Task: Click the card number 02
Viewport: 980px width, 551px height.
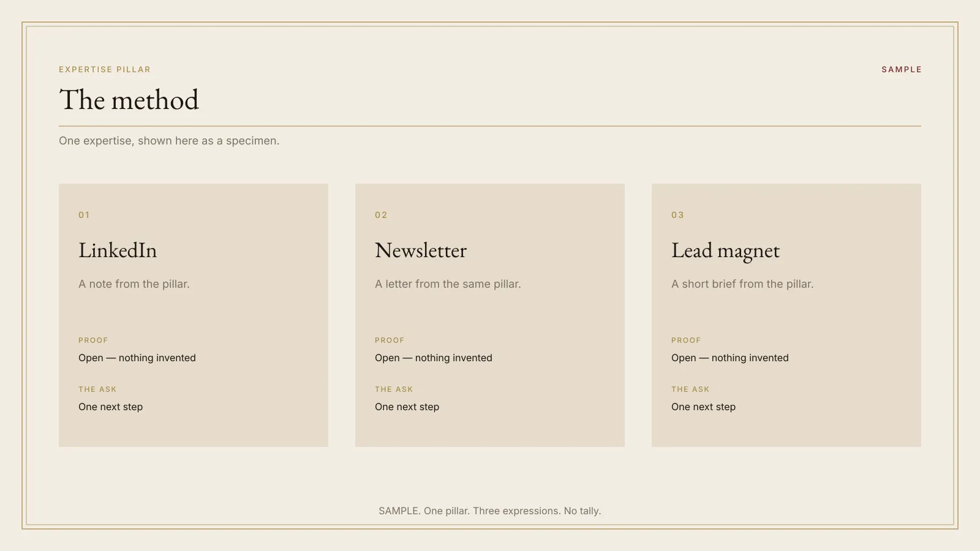Action: (382, 215)
